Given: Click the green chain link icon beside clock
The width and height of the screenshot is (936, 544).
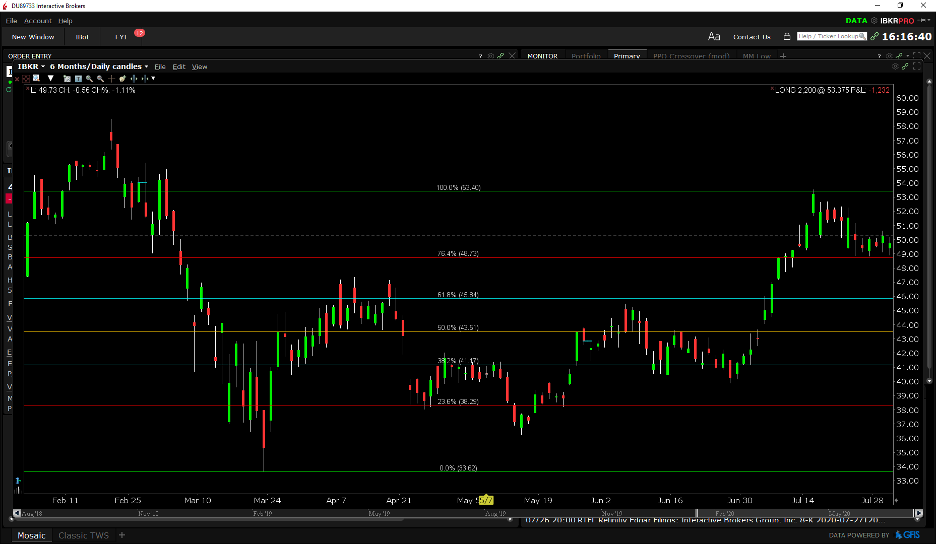Looking at the screenshot, I should pos(874,36).
